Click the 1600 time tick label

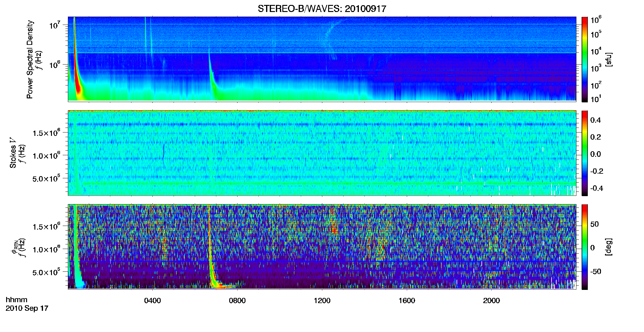click(407, 300)
